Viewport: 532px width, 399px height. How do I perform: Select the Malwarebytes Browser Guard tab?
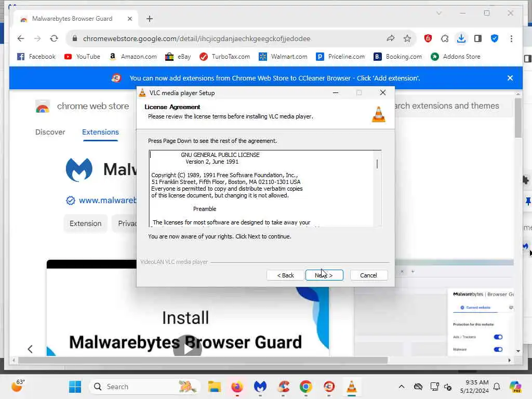pos(72,19)
